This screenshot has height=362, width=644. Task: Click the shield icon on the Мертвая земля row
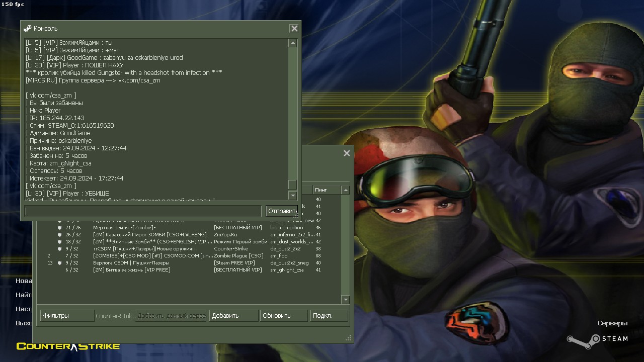60,228
